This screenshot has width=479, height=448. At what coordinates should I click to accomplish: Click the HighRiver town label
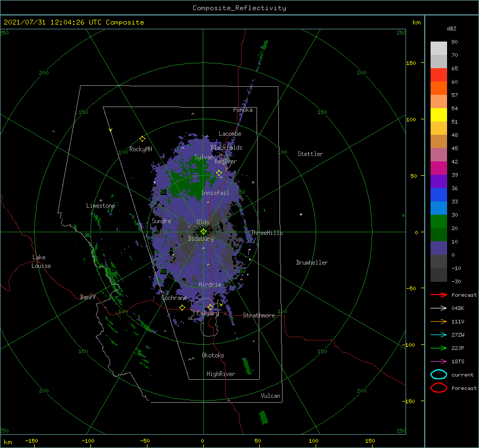(x=220, y=374)
